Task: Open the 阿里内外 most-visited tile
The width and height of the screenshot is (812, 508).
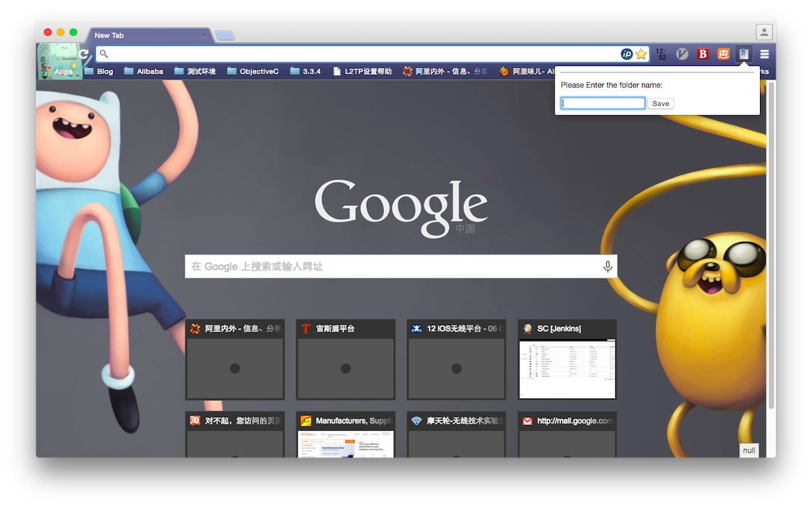Action: pyautogui.click(x=235, y=359)
